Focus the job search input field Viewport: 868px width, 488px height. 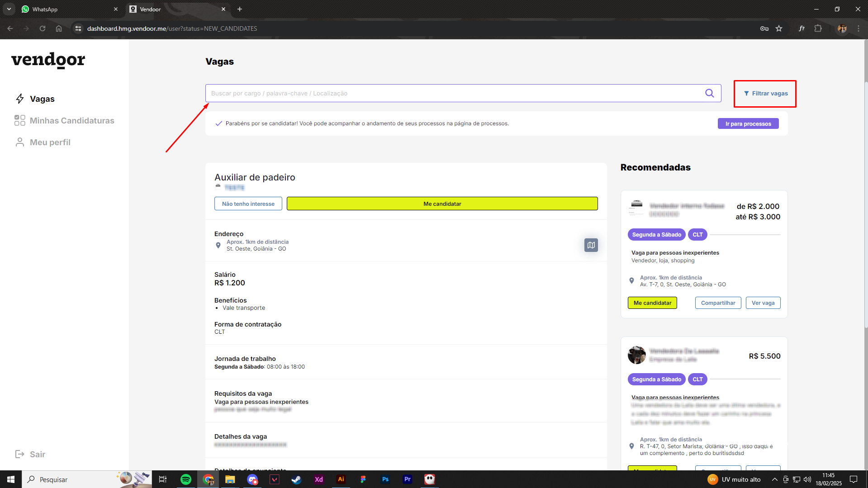tap(452, 93)
